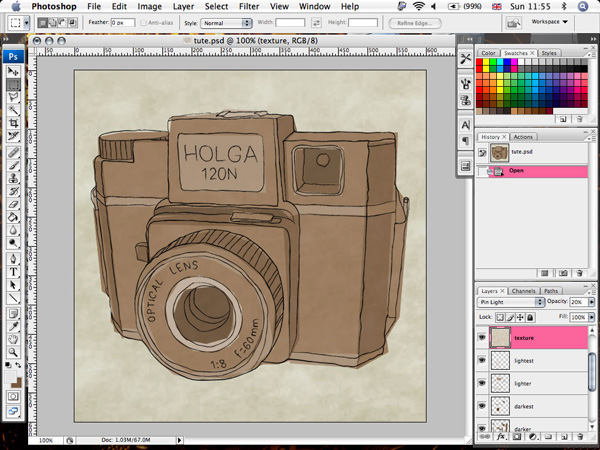Open the tool preset picker arrow
Screen dimensions: 600x450
coord(26,23)
